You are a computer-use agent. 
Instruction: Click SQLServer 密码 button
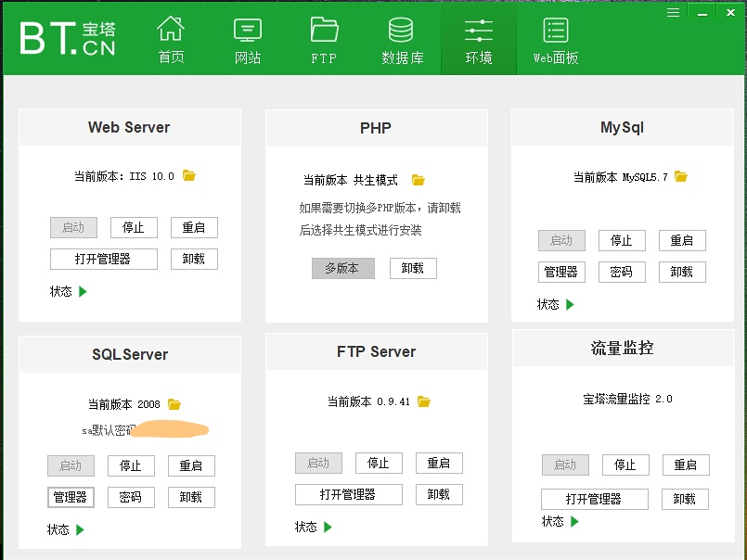pos(131,497)
